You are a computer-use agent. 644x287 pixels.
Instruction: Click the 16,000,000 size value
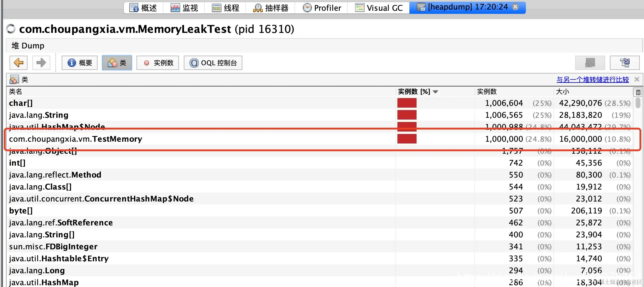pyautogui.click(x=581, y=139)
